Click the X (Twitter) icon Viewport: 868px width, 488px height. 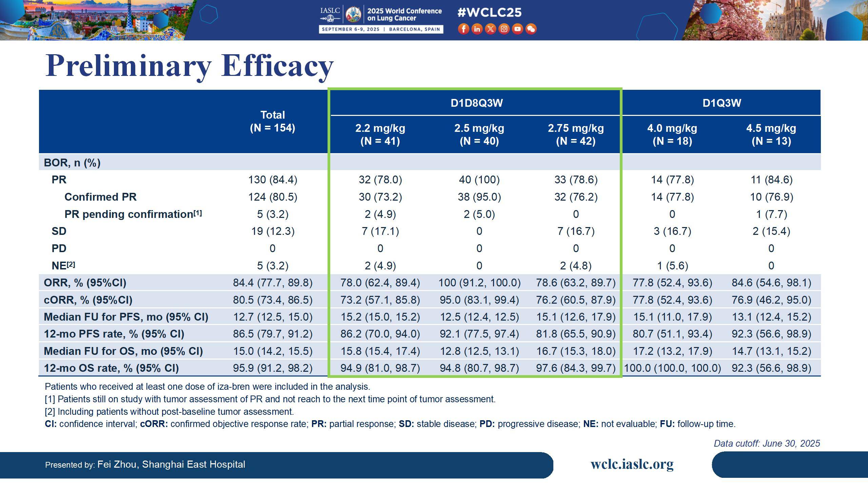tap(490, 29)
